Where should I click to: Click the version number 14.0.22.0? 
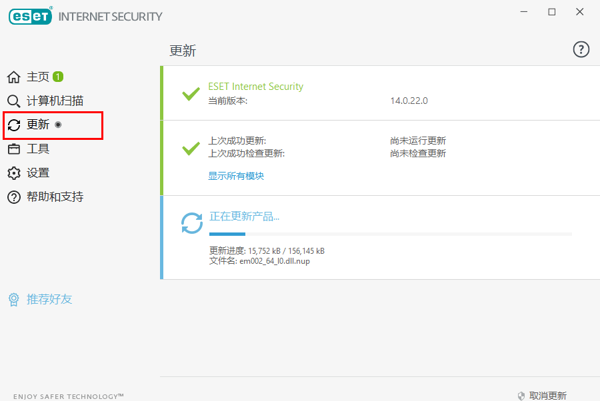tap(411, 101)
